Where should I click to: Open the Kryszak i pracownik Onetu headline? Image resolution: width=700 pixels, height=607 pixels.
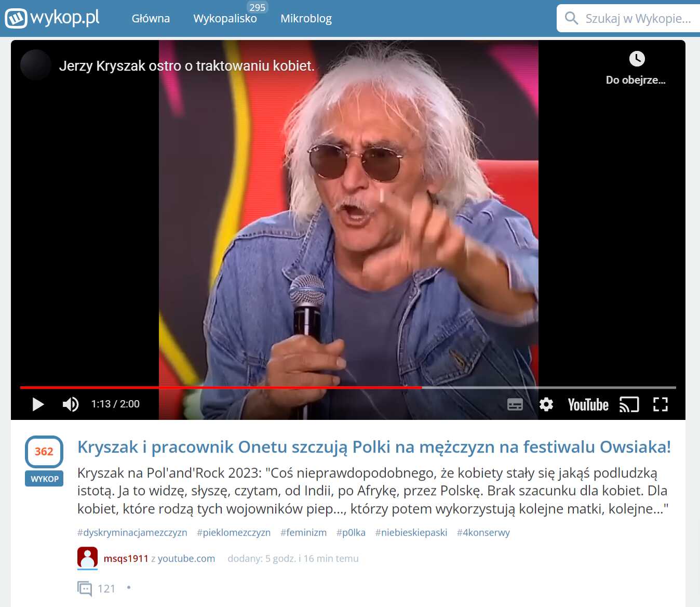point(374,447)
